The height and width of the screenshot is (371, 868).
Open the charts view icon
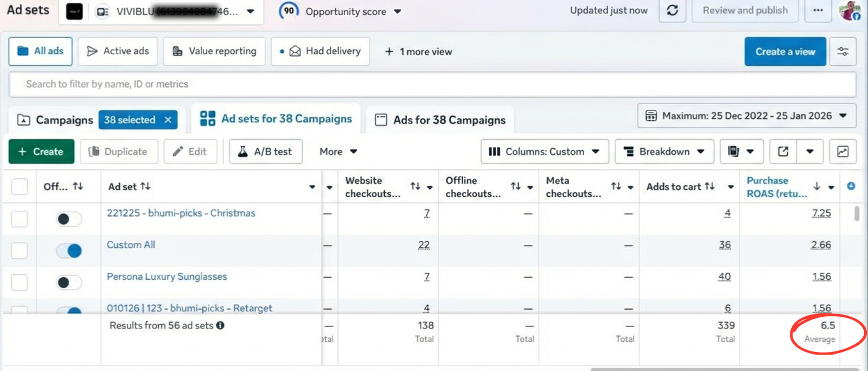843,152
